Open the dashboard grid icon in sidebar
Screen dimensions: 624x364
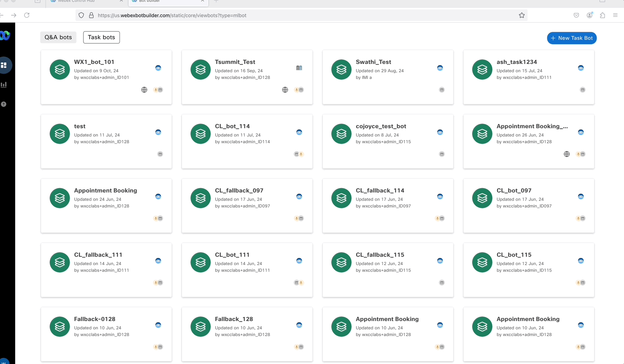click(x=4, y=65)
